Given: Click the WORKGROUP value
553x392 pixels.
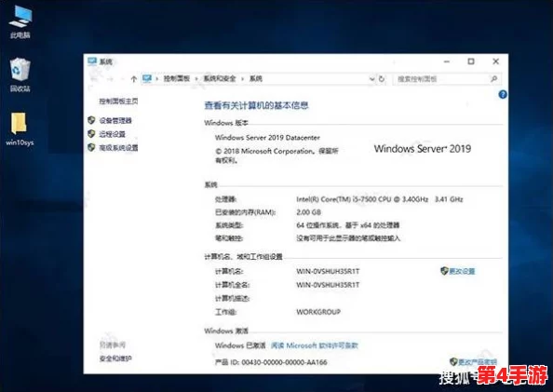Looking at the screenshot, I should click(x=318, y=312).
